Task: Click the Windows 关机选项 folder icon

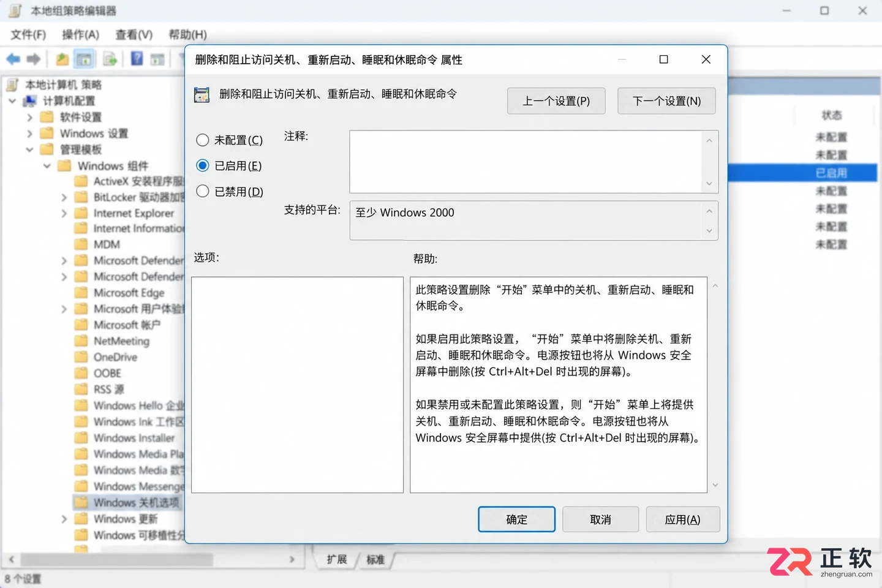Action: pyautogui.click(x=81, y=502)
